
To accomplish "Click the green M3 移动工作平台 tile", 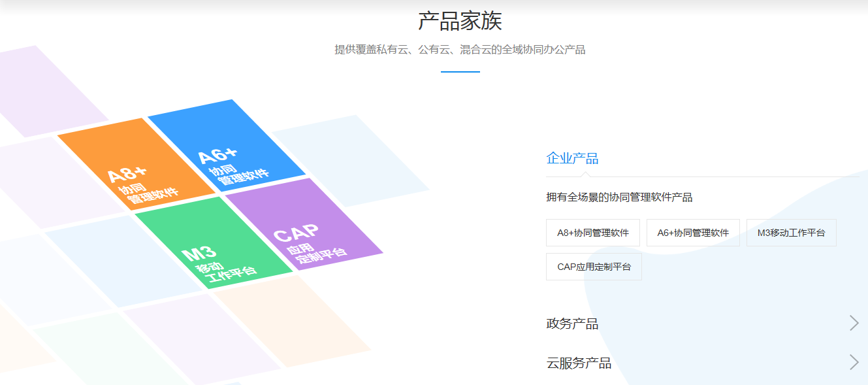I will click(x=214, y=243).
